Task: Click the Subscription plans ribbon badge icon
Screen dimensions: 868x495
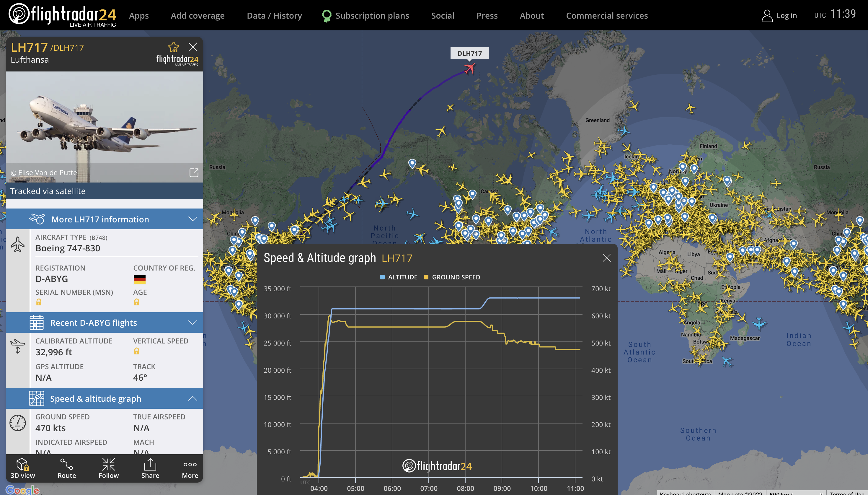Action: tap(327, 16)
